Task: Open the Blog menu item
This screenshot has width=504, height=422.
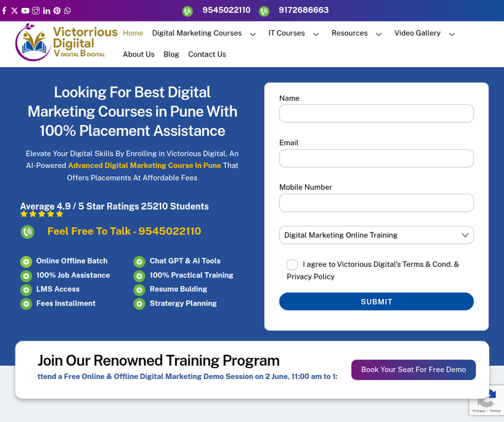Action: coord(171,54)
